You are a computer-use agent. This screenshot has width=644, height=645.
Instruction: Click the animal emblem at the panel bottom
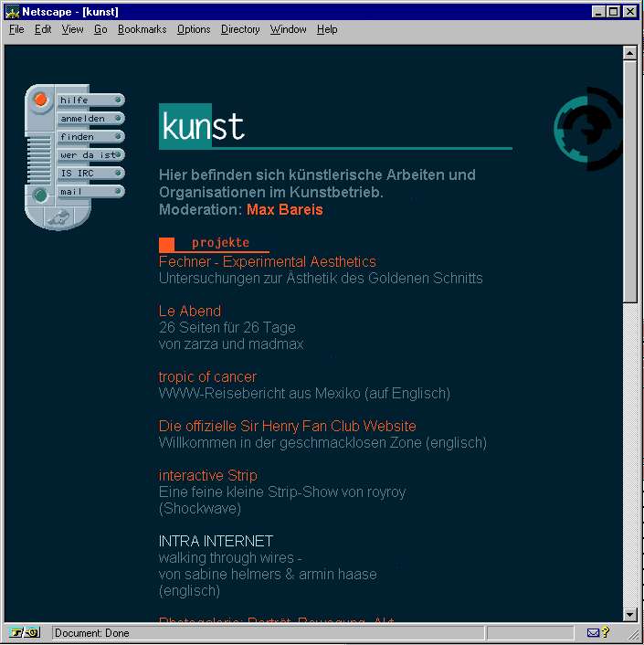[58, 217]
